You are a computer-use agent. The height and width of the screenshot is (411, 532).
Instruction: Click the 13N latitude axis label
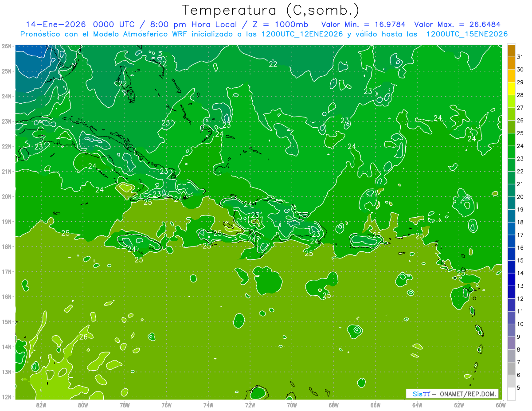pyautogui.click(x=7, y=372)
